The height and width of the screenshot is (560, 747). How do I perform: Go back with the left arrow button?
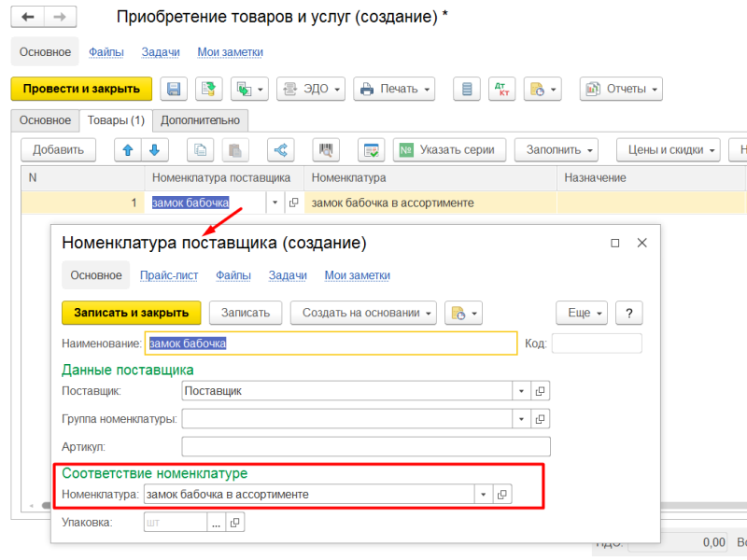point(28,17)
